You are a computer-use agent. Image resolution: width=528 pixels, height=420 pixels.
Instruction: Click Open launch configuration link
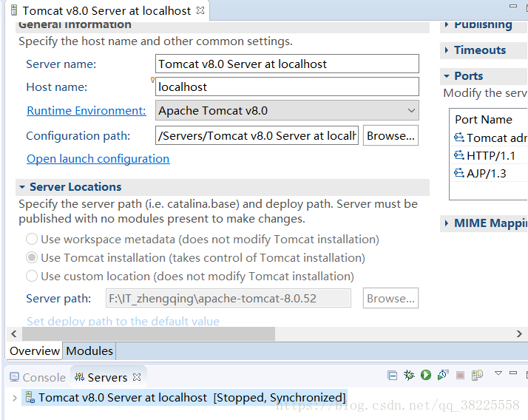coord(98,159)
